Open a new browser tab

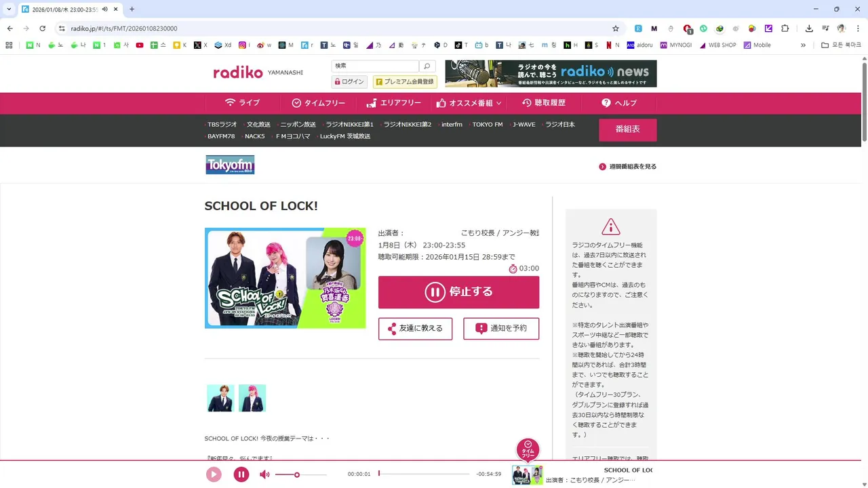click(x=132, y=9)
